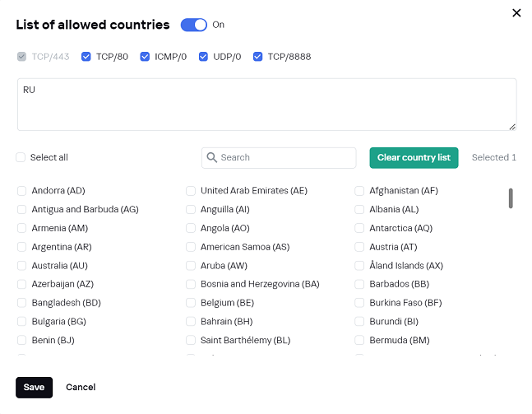
Task: Check the Australia (AU) country box
Action: [22, 266]
